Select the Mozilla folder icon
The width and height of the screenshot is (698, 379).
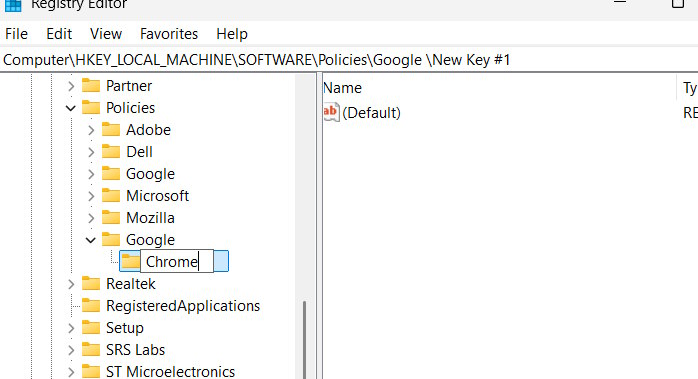(111, 217)
